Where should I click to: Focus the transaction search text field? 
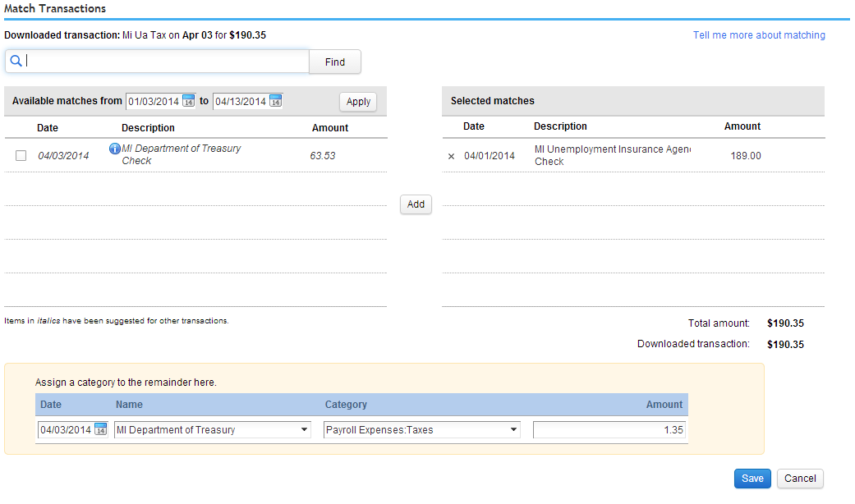click(164, 62)
